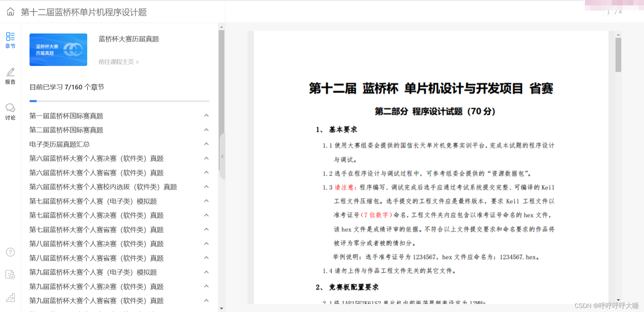This screenshot has height=312, width=644.
Task: Select chapter 第八届蓝桥杯大赛个人赛省赛(软件类)真题
Action: coord(97,258)
